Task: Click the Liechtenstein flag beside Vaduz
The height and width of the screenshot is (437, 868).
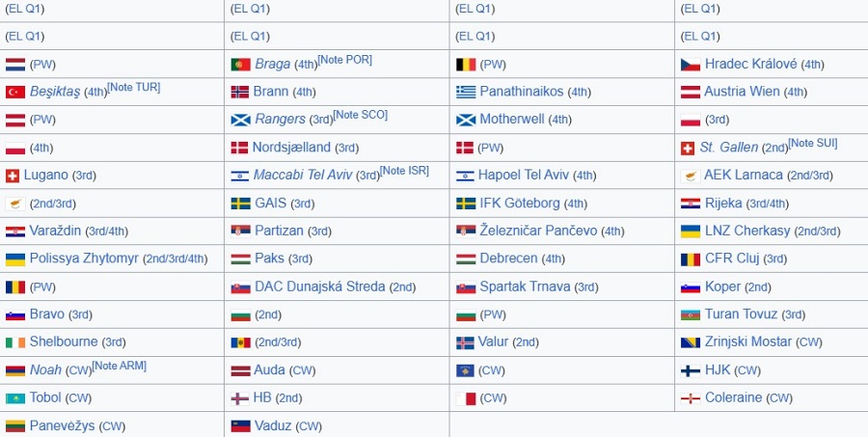Action: coord(240,426)
